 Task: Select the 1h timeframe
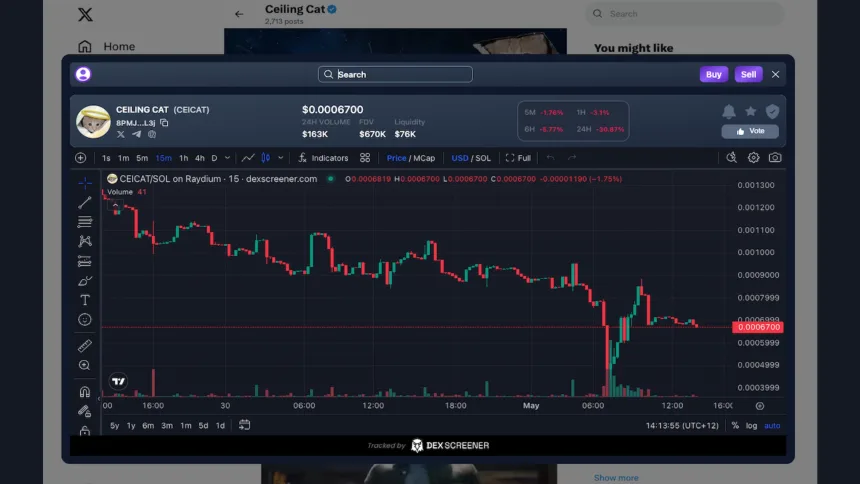click(x=183, y=158)
